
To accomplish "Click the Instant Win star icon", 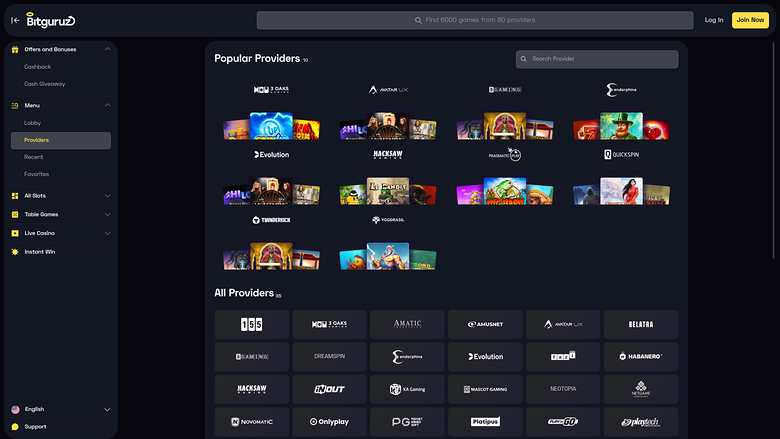I will (x=15, y=252).
